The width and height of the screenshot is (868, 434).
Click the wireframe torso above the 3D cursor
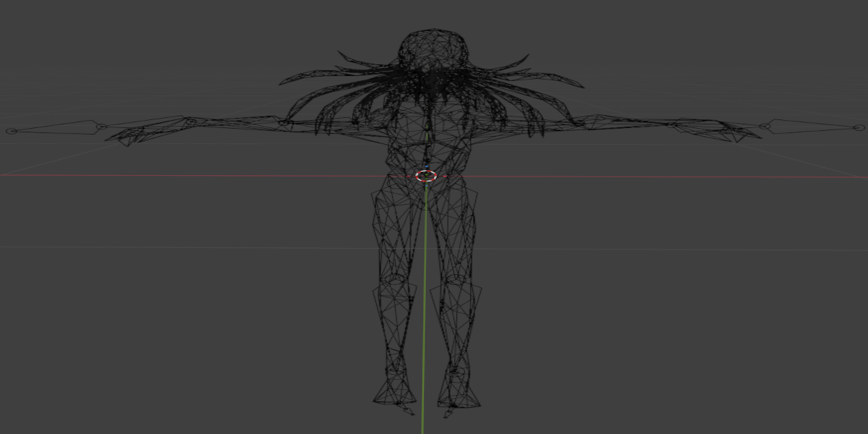[427, 137]
